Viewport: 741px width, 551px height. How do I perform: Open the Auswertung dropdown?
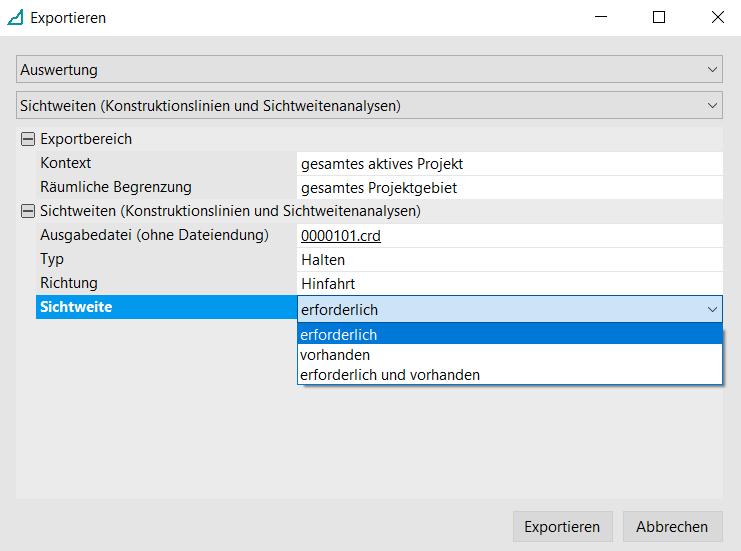369,70
